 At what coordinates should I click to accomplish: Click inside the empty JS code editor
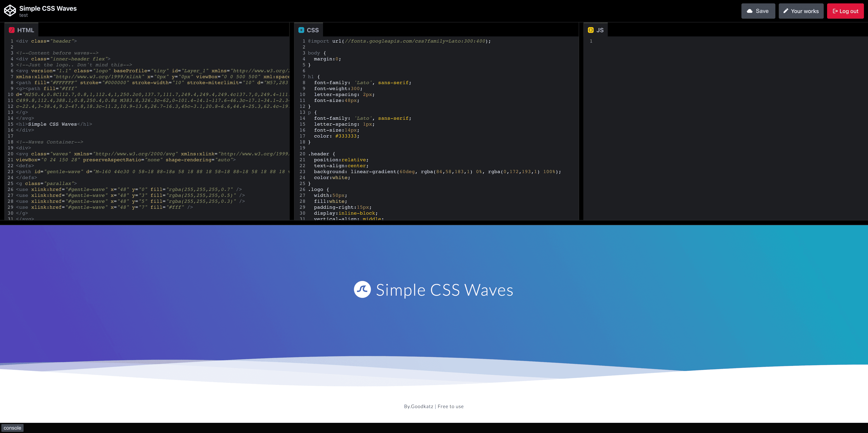(708, 101)
